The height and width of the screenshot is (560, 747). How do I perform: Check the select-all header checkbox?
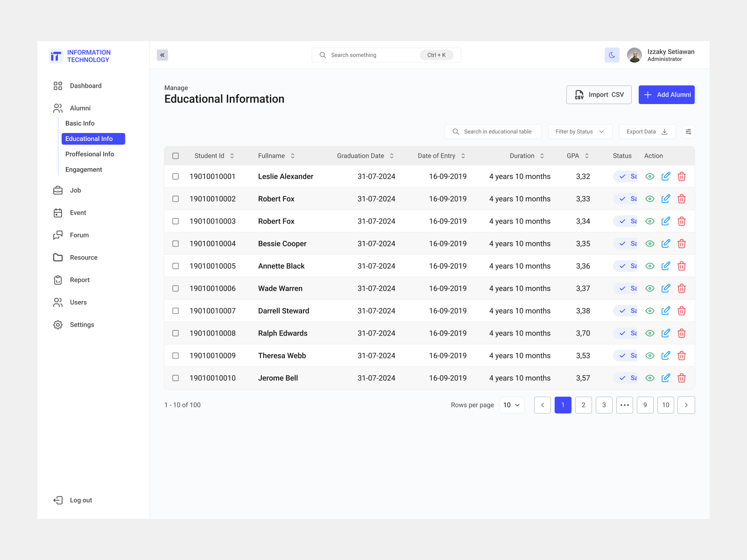(176, 156)
